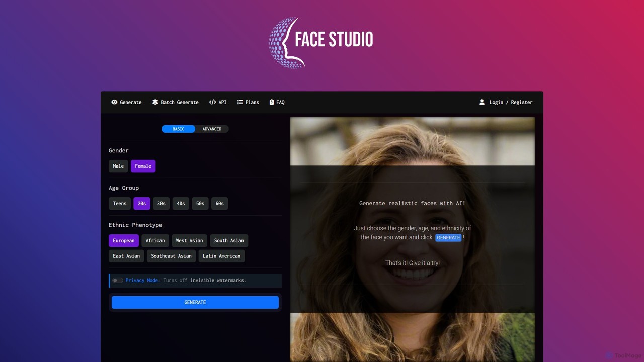Choose the 40s age group
The height and width of the screenshot is (362, 644).
pos(181,203)
